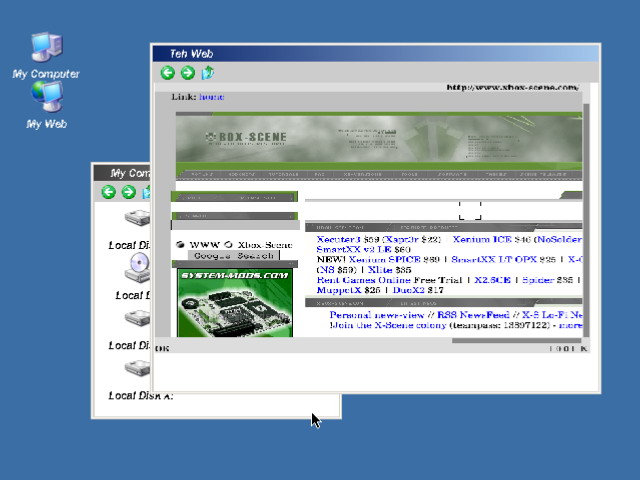Click the My Computer window title bar

(122, 173)
